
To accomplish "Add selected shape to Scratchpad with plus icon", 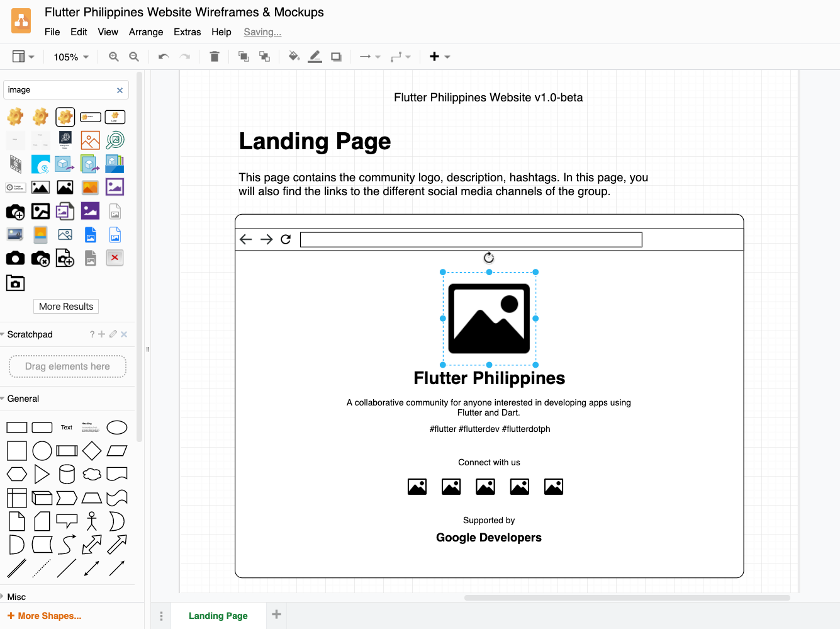I will click(x=102, y=334).
